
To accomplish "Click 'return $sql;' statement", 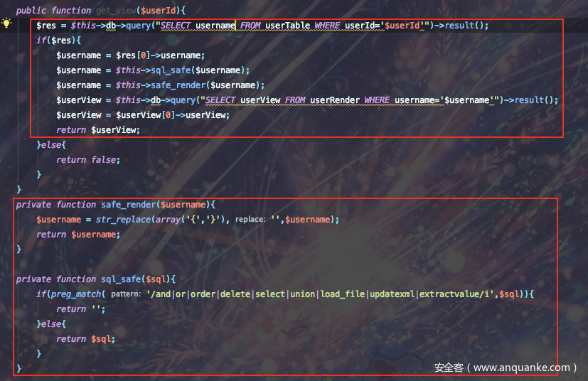I will pyautogui.click(x=86, y=339).
